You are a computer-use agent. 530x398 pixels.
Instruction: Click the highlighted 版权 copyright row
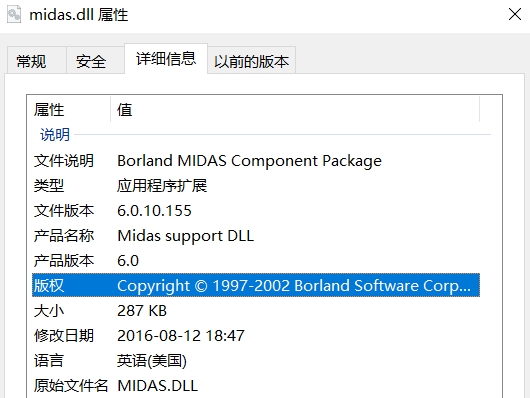[256, 285]
